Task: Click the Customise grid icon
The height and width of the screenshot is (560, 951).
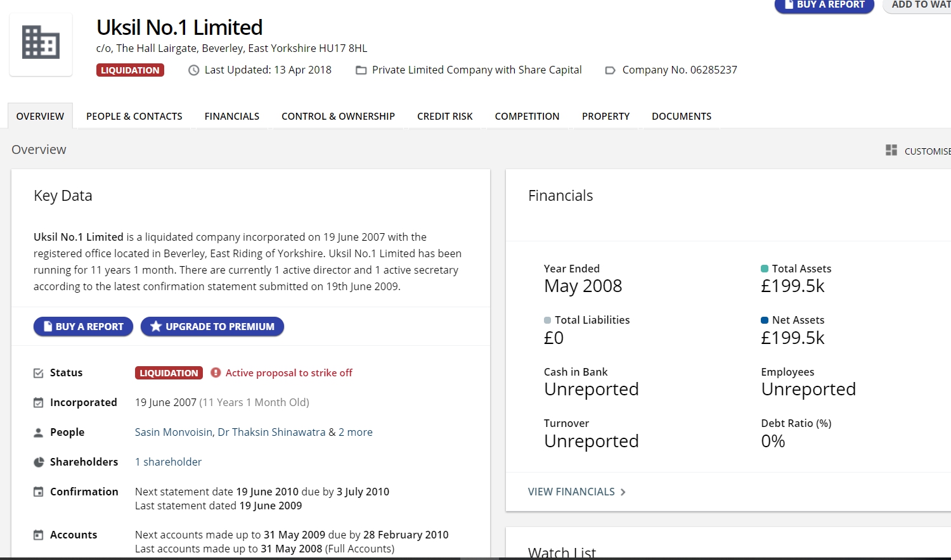Action: point(891,150)
